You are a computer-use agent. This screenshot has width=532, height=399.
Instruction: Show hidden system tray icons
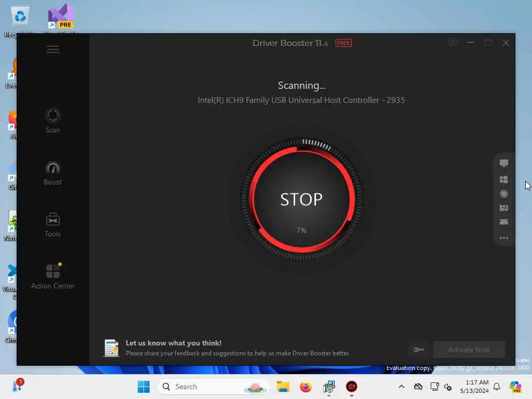(x=402, y=387)
